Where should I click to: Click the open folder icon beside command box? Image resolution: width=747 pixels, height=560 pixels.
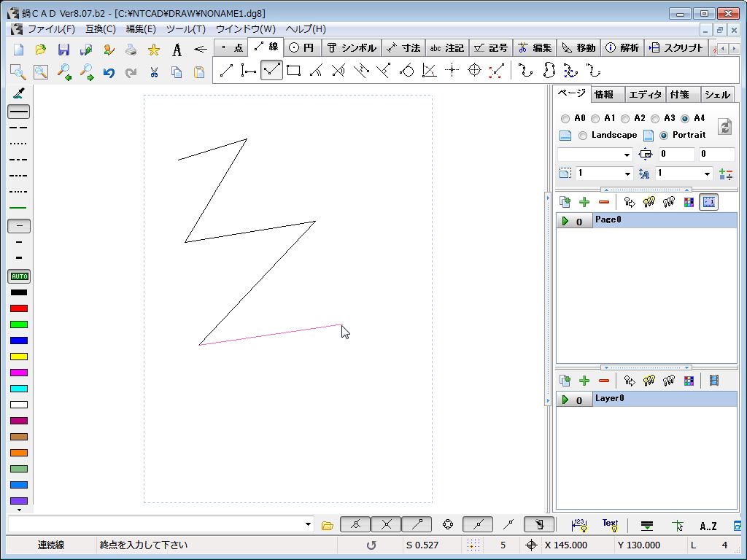coord(328,526)
